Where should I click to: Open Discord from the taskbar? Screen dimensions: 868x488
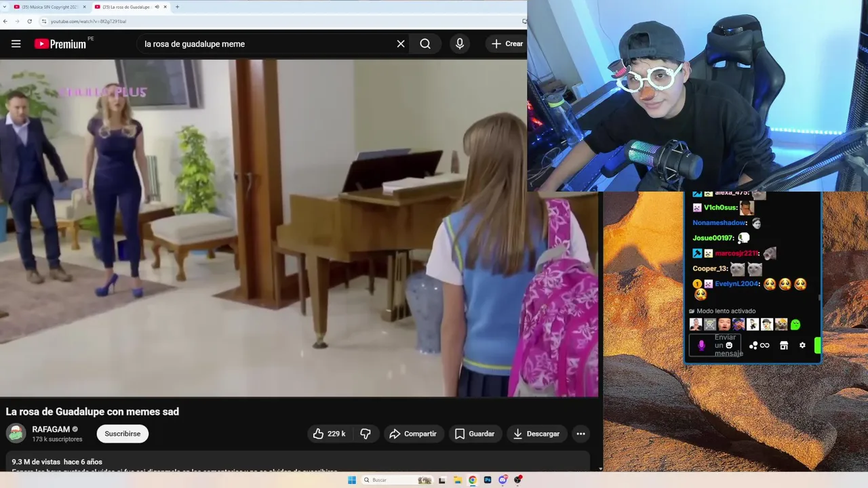[x=502, y=480]
